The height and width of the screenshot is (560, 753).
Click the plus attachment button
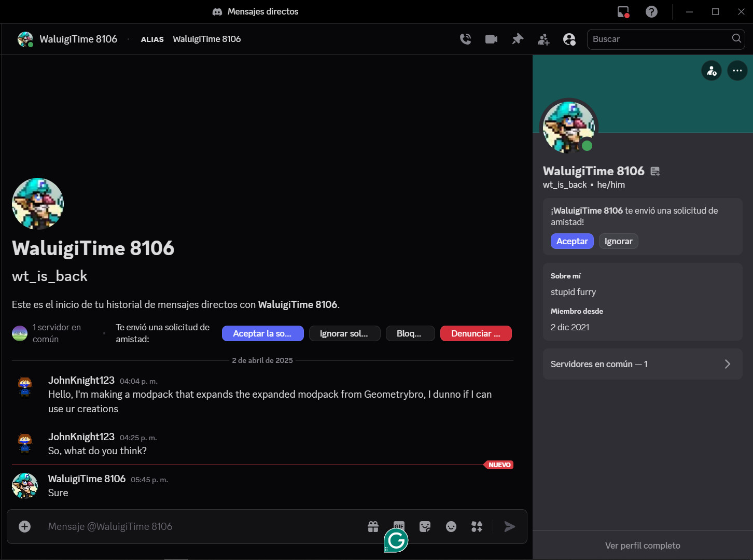click(25, 527)
